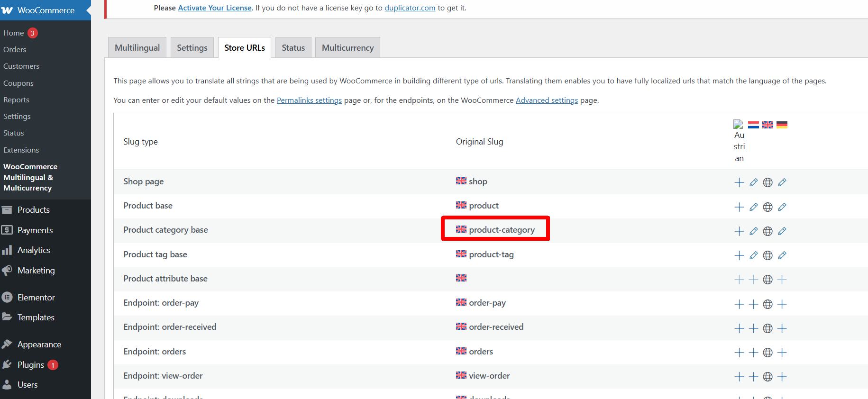Add Austrian translation for Product tag base
The height and width of the screenshot is (399, 868).
739,255
